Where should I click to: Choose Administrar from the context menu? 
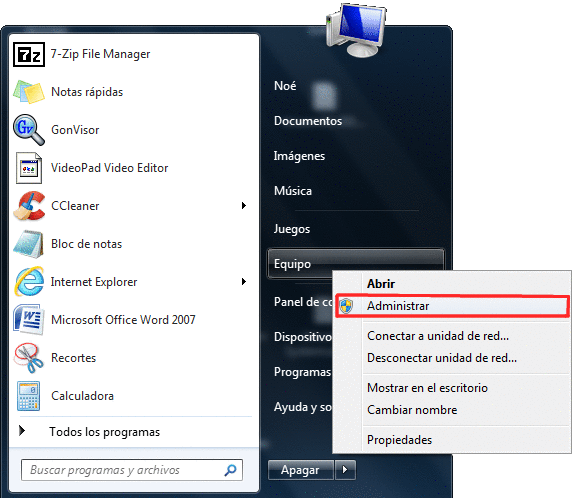point(452,306)
